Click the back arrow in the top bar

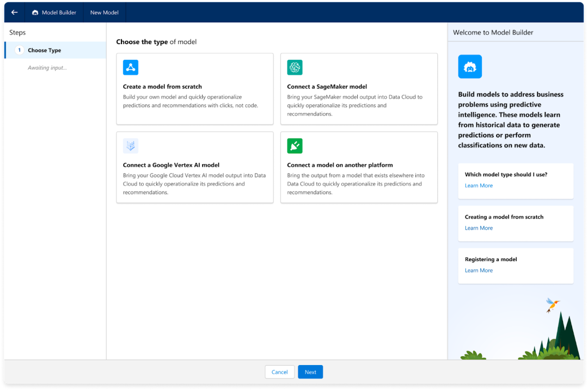[x=13, y=12]
